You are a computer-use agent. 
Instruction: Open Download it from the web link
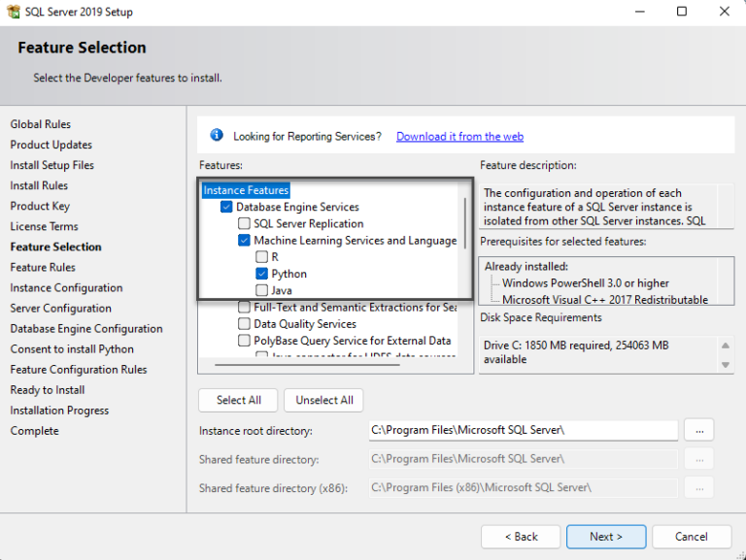pyautogui.click(x=459, y=137)
